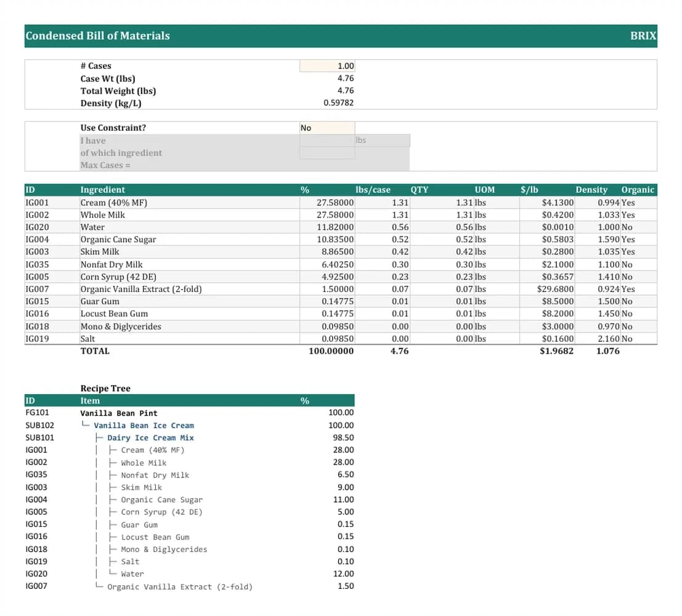This screenshot has height=616, width=682.
Task: Click the SUB102 ID in recipe tree
Action: 39,425
